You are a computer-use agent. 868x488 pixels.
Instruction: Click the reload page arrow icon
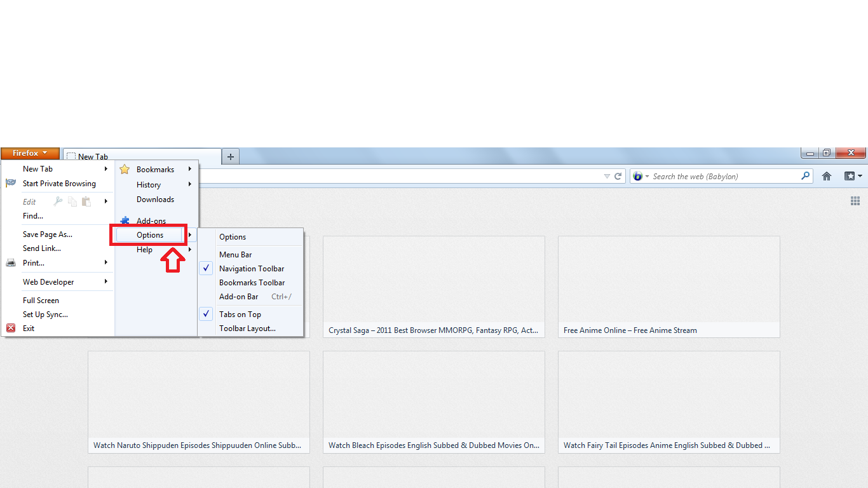tap(618, 177)
